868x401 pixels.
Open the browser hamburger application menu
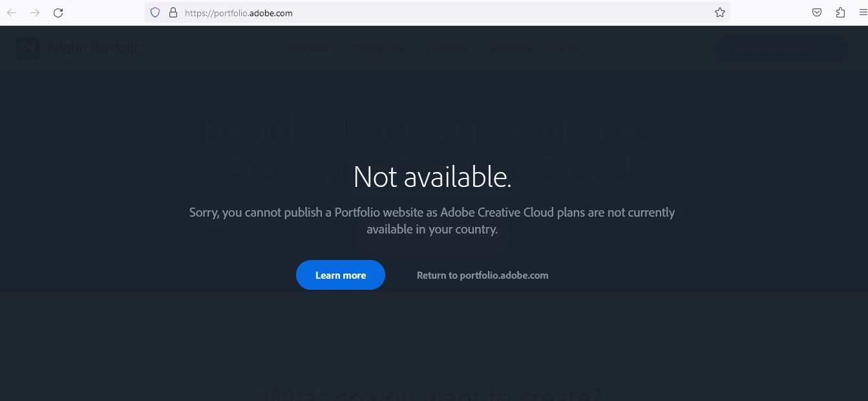point(862,12)
